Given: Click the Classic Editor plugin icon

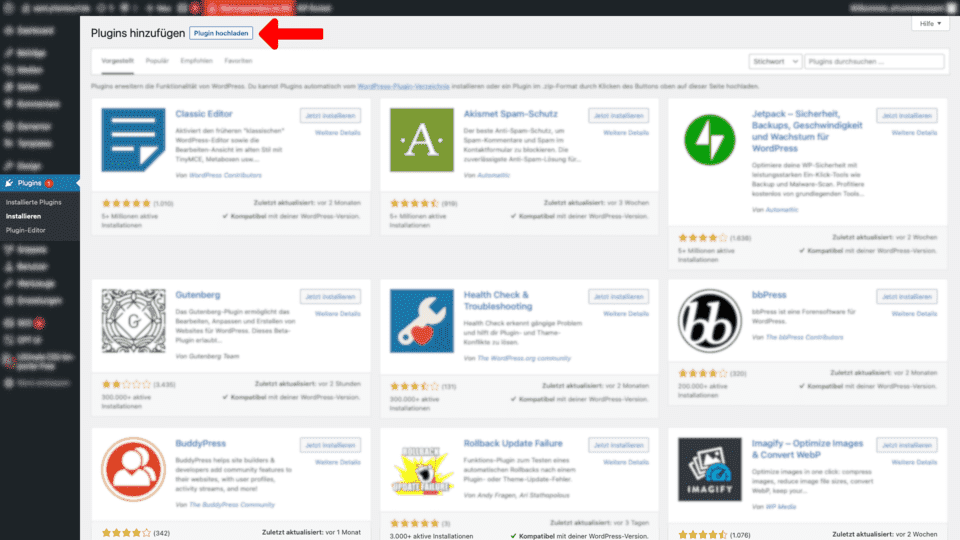Looking at the screenshot, I should [x=133, y=140].
